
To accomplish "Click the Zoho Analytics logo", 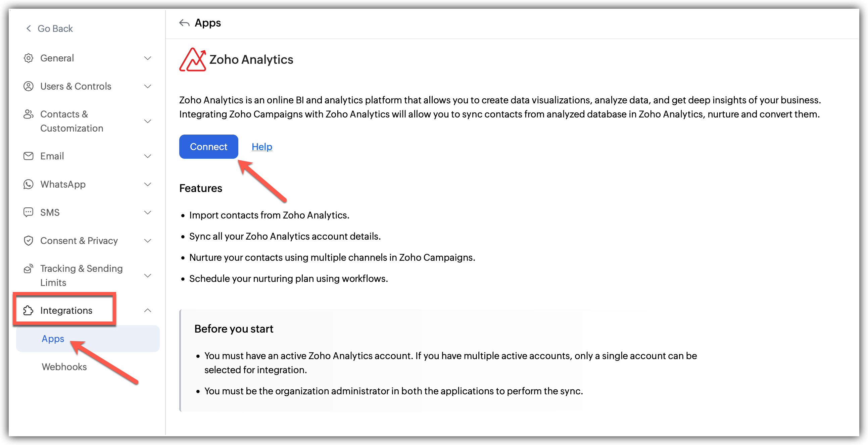I will (x=192, y=59).
